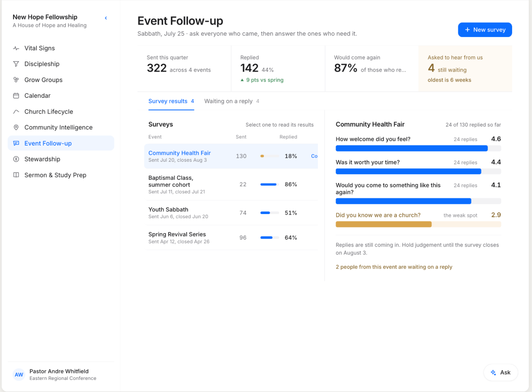Click the 'Event' column header
532x392 pixels.
tap(155, 137)
